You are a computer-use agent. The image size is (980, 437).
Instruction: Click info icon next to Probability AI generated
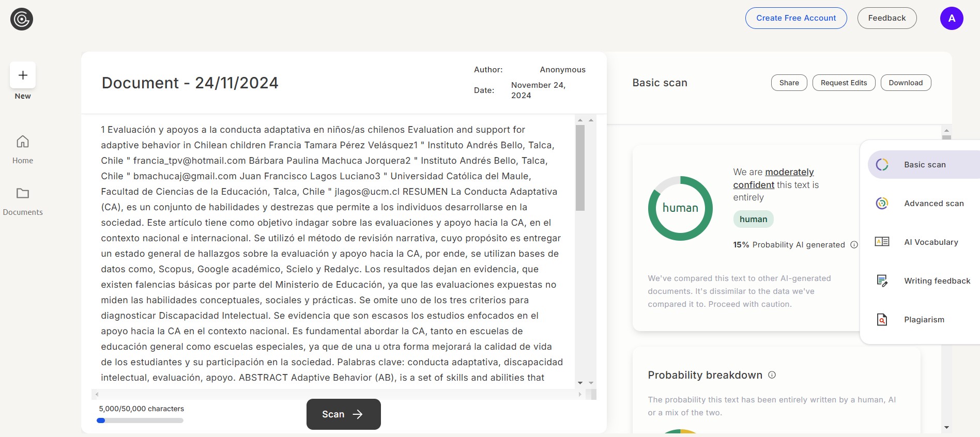854,245
